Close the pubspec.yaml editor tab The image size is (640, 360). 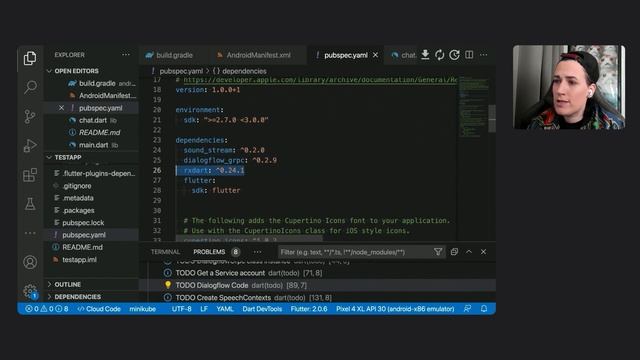376,55
